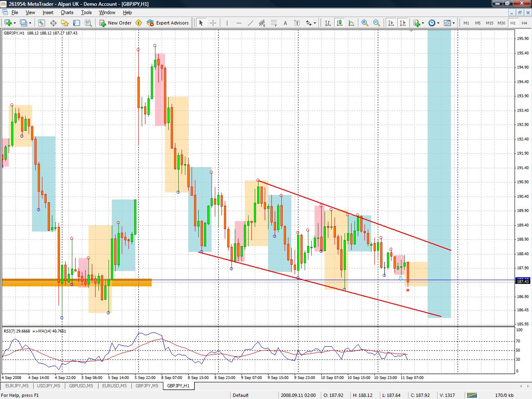Click the MetaEditor yellow diamond icon

point(139,23)
